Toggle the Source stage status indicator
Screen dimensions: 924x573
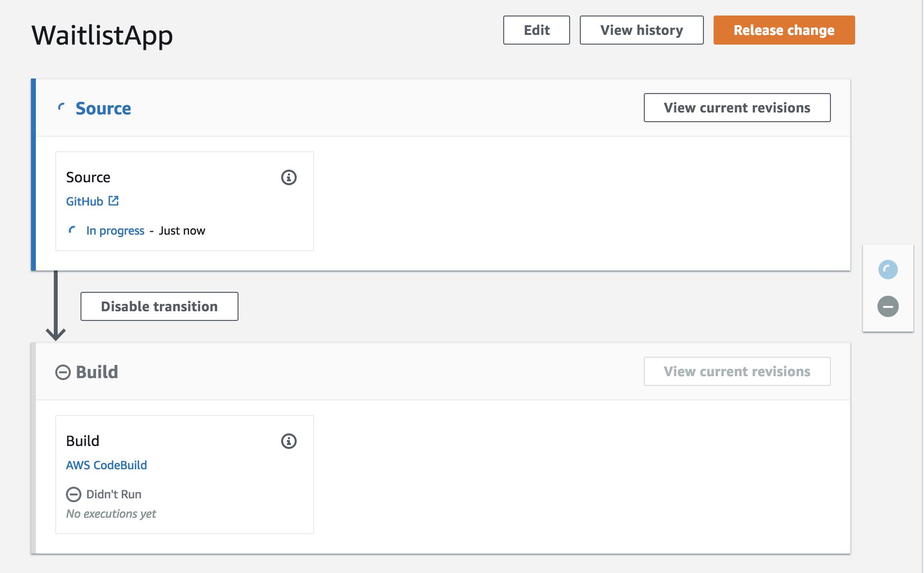click(61, 108)
